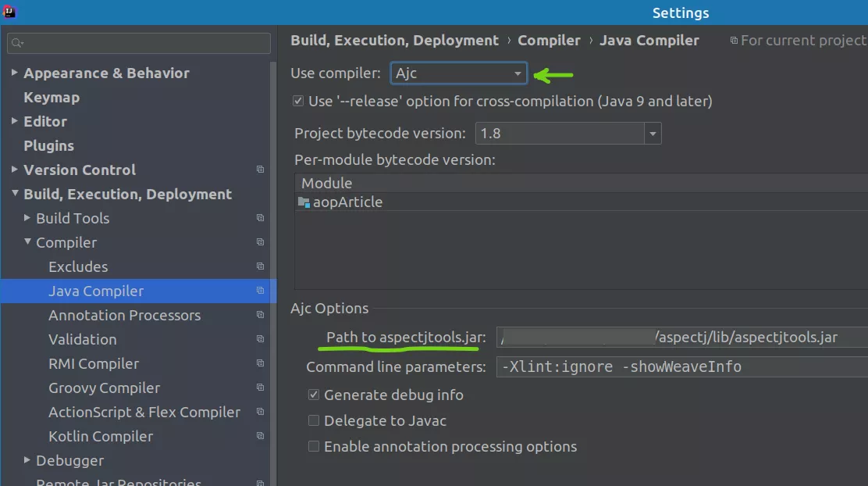The image size is (868, 486).
Task: Expand the Appearance & Behavior section
Action: (x=14, y=73)
